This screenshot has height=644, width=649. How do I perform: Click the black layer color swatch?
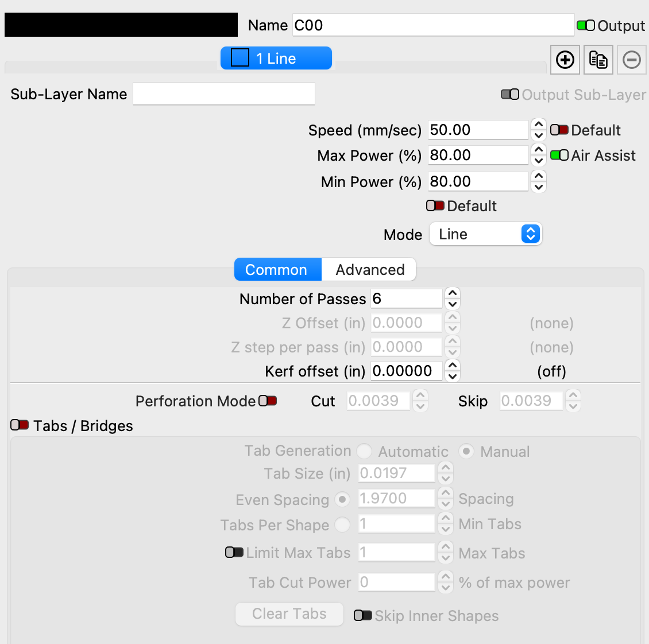(121, 25)
